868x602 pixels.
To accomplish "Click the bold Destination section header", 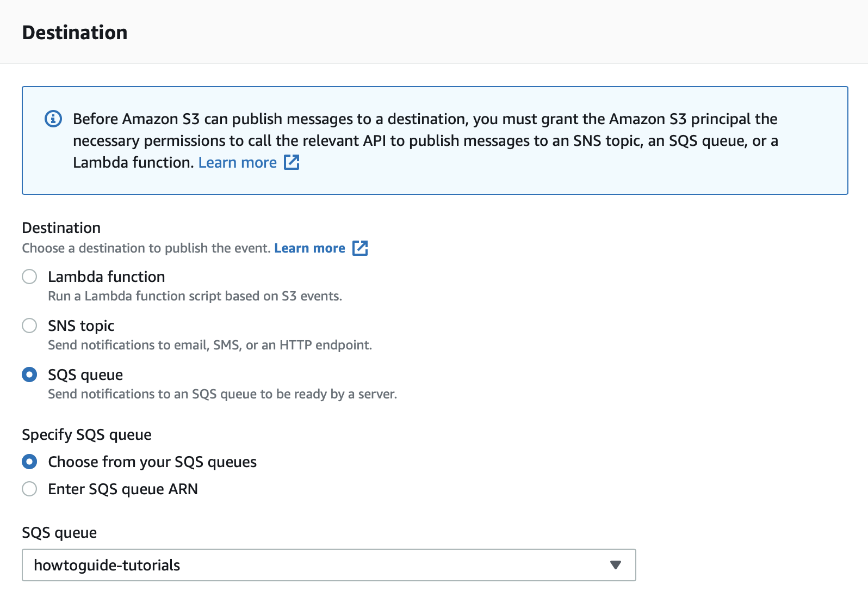I will [75, 33].
